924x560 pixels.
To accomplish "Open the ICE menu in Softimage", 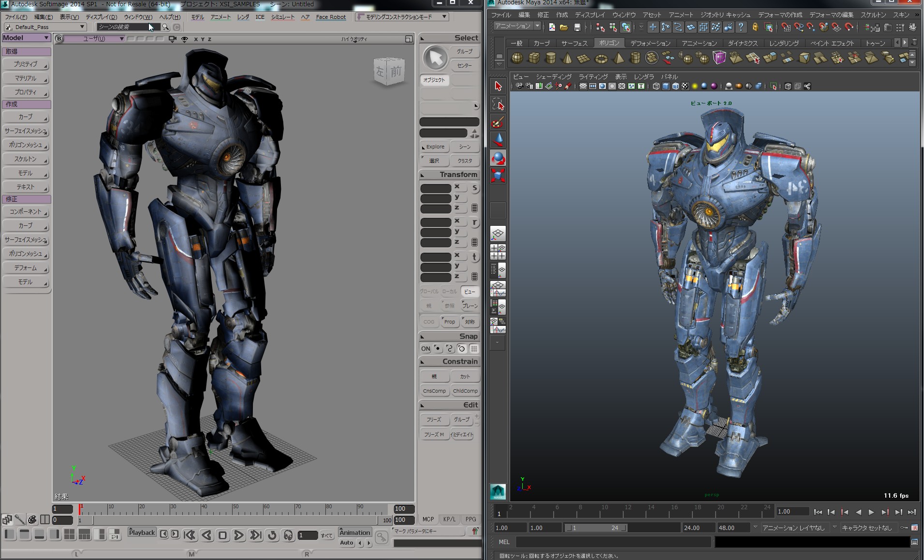I will [260, 17].
